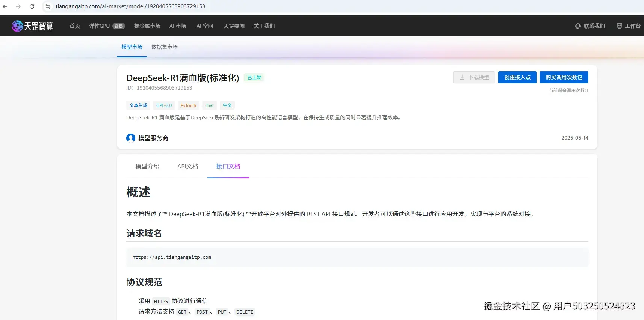
Task: Click the workbench icon beside 工作台
Action: click(620, 26)
